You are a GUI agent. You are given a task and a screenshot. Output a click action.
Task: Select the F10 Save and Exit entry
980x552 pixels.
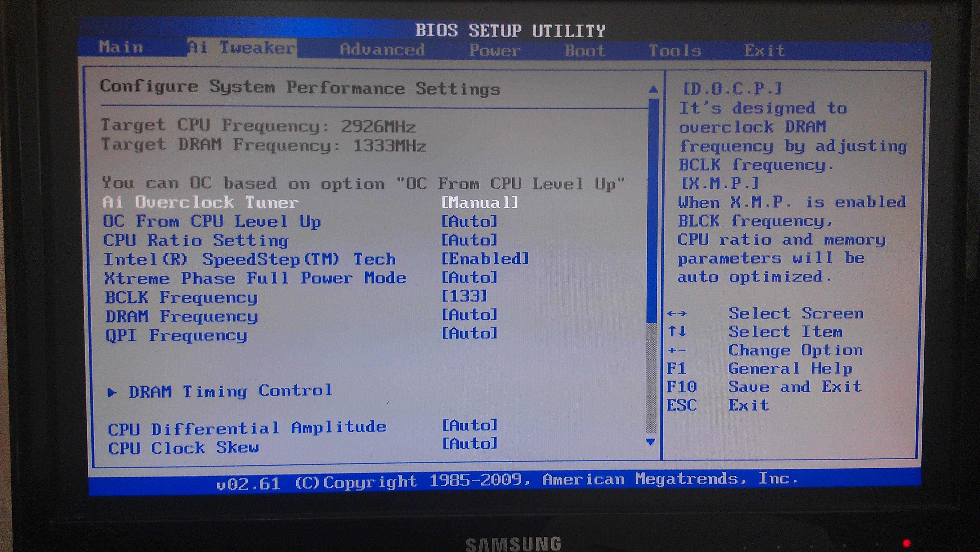click(x=794, y=387)
